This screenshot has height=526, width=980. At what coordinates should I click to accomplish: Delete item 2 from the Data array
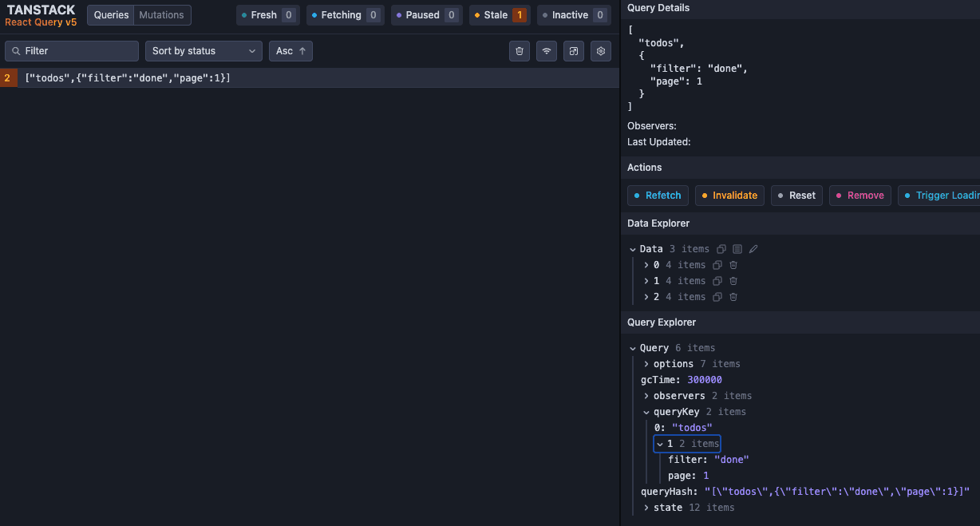tap(733, 297)
